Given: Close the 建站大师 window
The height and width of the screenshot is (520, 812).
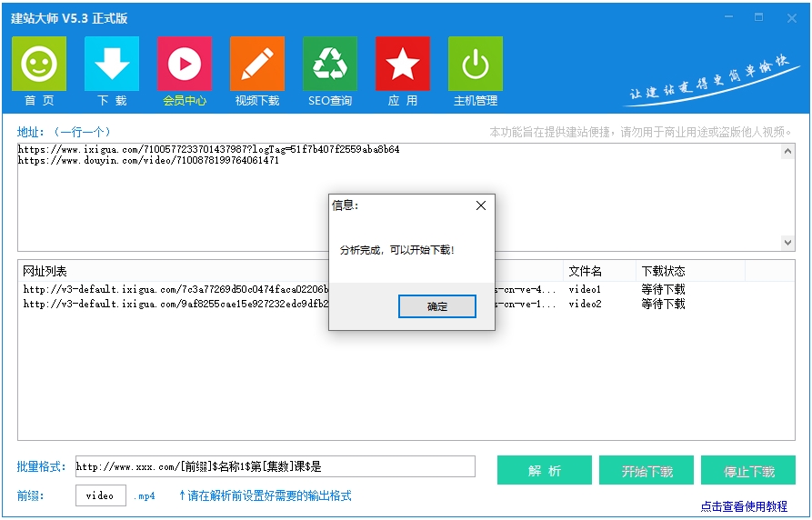Looking at the screenshot, I should pos(792,18).
